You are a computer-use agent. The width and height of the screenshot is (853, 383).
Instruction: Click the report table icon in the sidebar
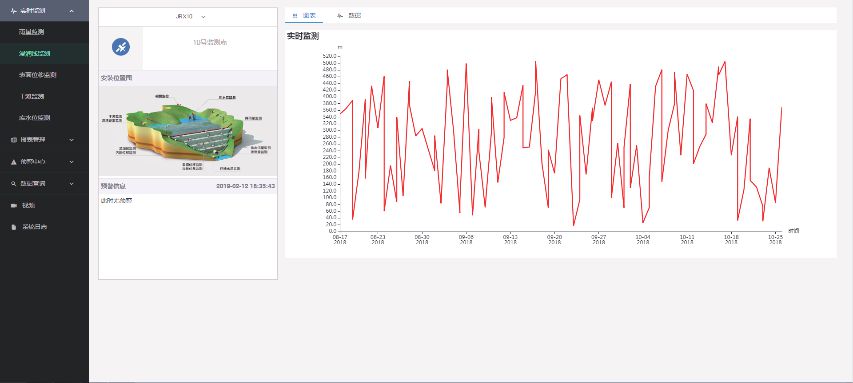pos(14,140)
